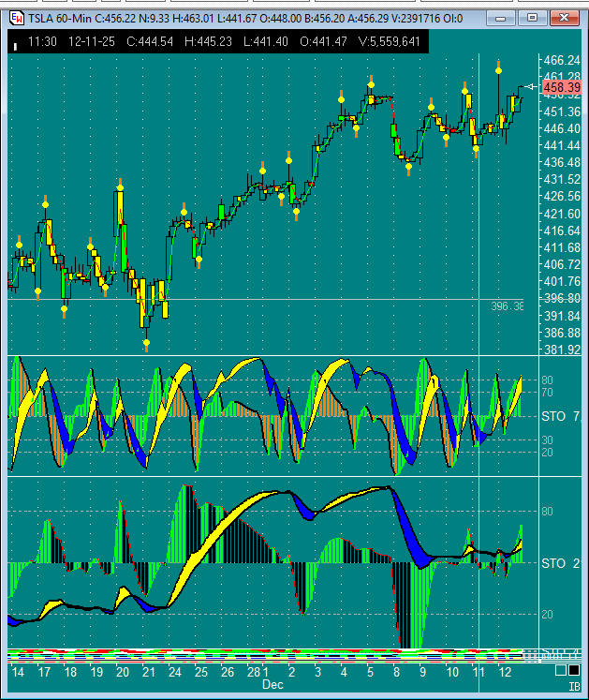The image size is (589, 700).
Task: Click the white square box at bottom right
Action: pos(559,671)
